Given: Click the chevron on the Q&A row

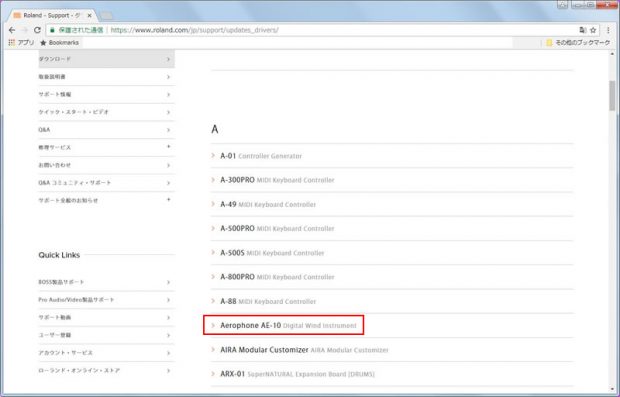Looking at the screenshot, I should 168,130.
